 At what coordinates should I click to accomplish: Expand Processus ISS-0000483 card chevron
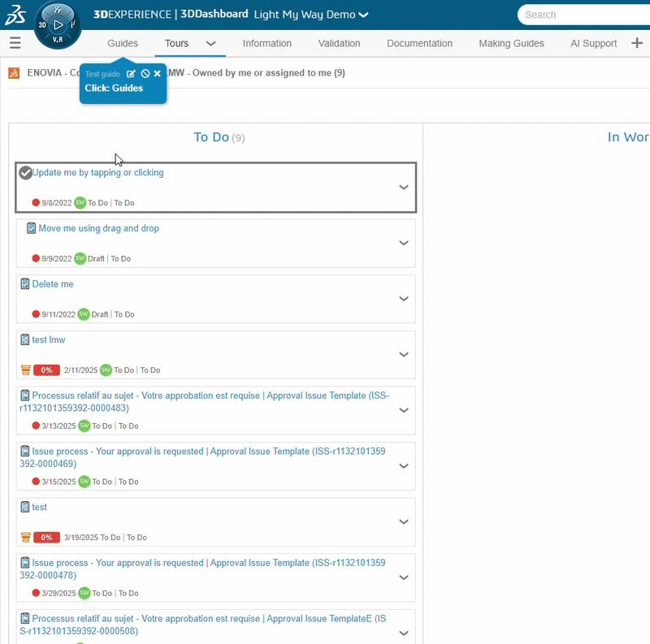404,410
